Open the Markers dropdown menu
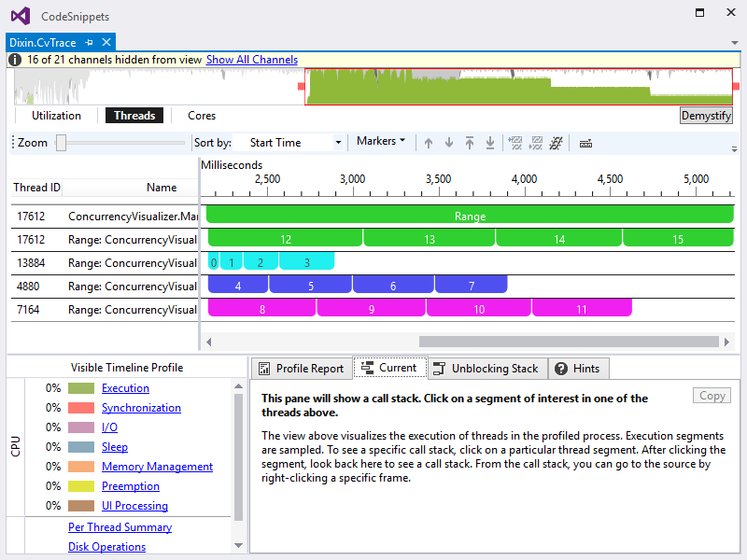Screen dimensions: 747x560 tap(381, 141)
